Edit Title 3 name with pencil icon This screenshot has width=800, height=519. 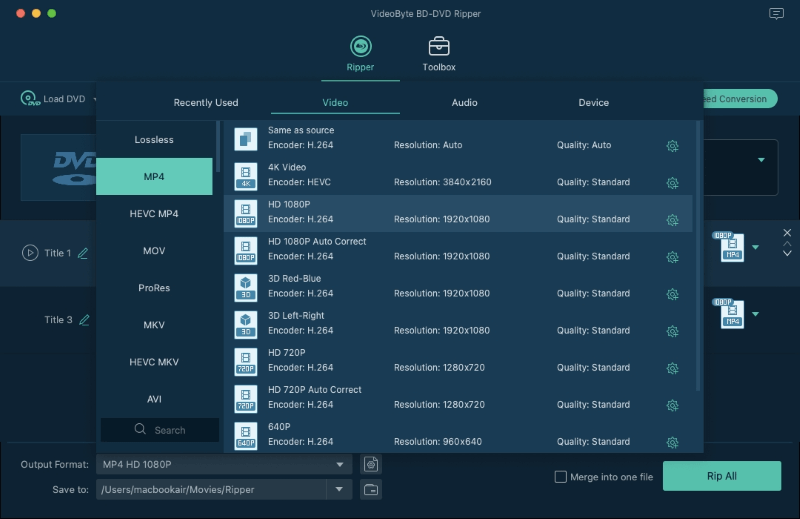click(x=84, y=320)
